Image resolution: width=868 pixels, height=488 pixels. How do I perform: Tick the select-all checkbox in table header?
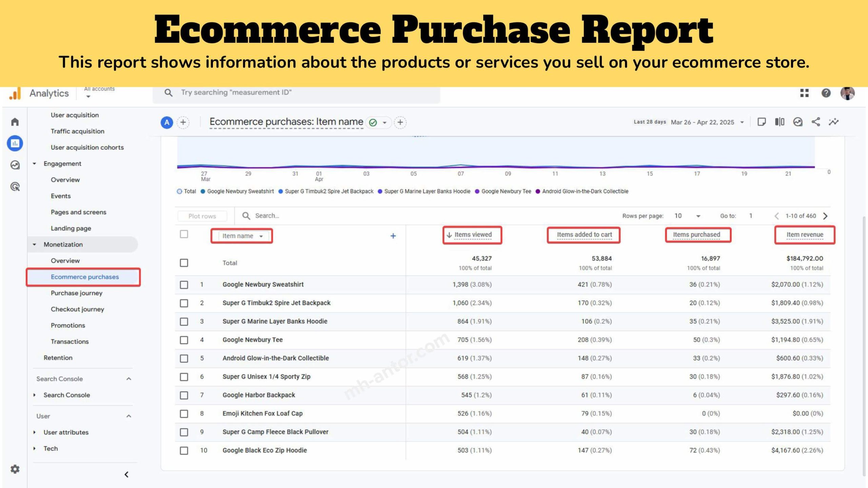[184, 234]
